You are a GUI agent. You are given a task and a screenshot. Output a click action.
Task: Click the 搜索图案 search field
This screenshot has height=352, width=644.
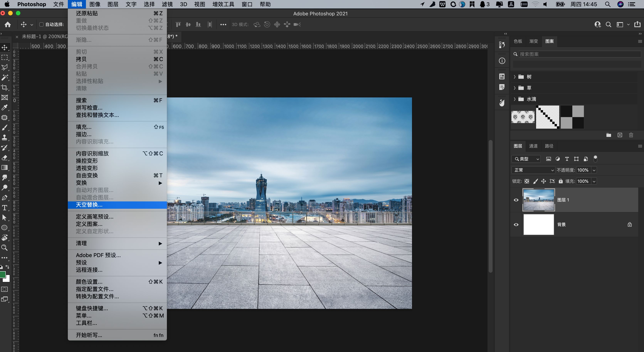(580, 54)
